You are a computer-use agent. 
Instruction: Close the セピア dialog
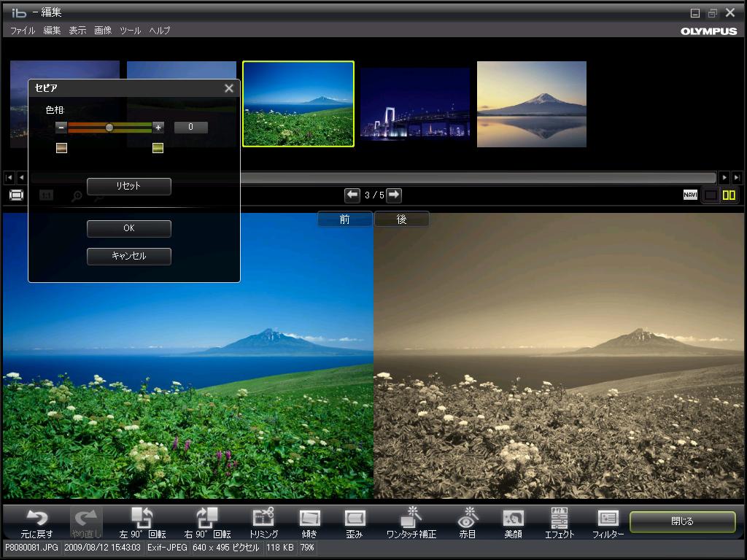coord(228,88)
